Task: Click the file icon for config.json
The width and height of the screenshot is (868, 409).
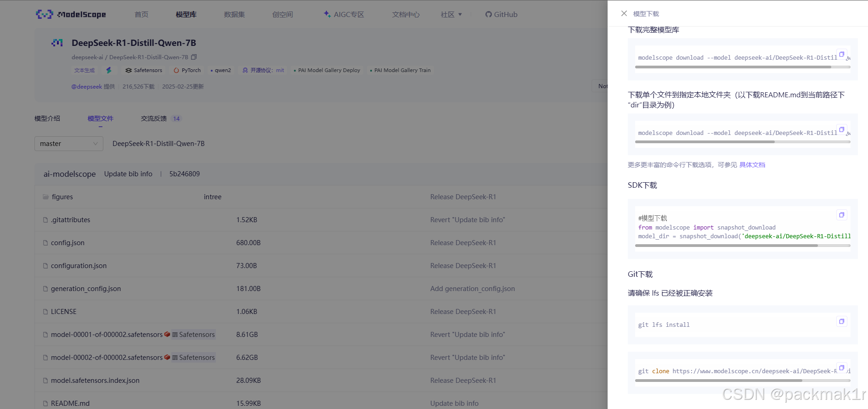Action: coord(45,243)
